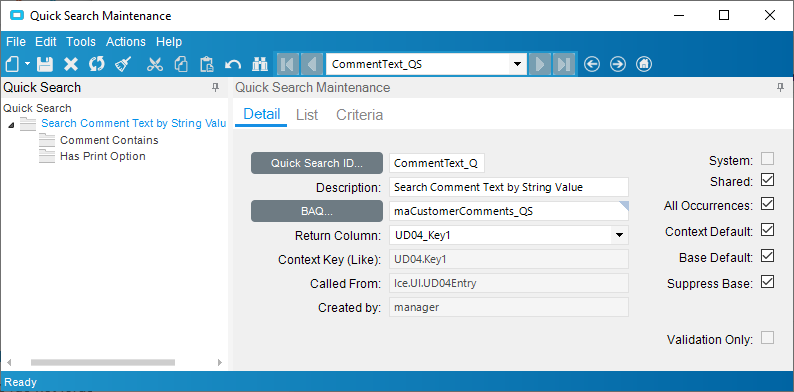Click the tree panel horizontal scrollbar thumb
This screenshot has width=794, height=392.
[x=103, y=363]
